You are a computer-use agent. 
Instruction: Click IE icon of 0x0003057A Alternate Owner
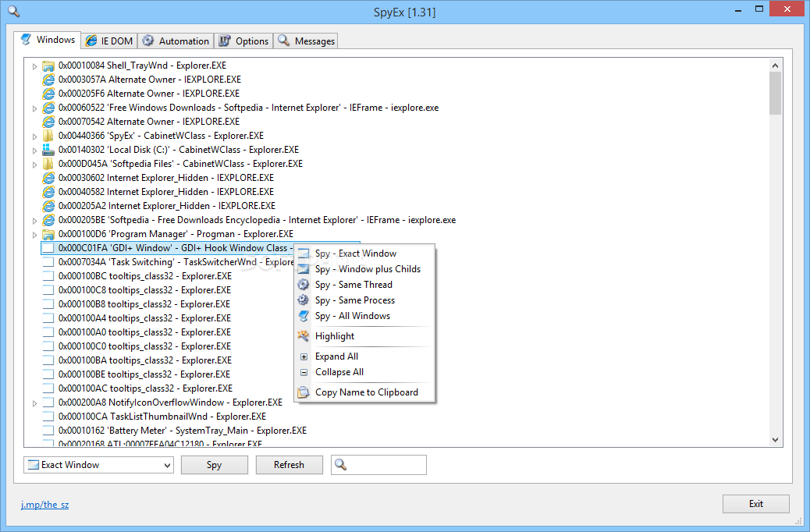pyautogui.click(x=48, y=80)
